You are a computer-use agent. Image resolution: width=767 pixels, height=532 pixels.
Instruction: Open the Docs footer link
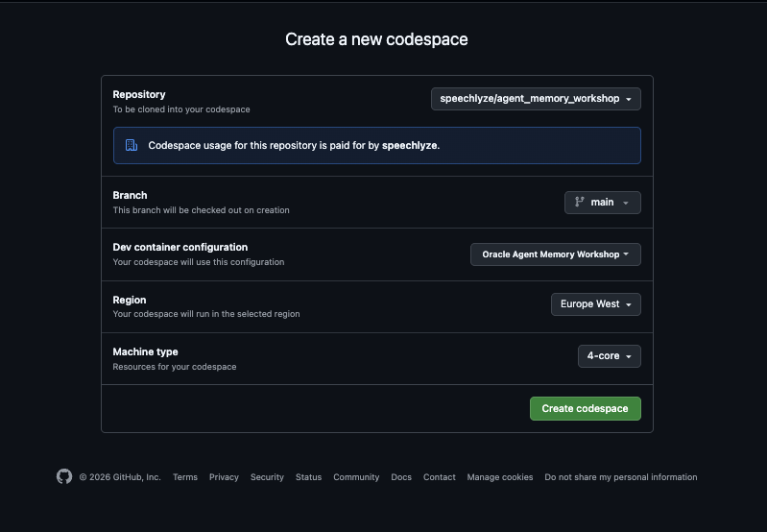pyautogui.click(x=401, y=477)
